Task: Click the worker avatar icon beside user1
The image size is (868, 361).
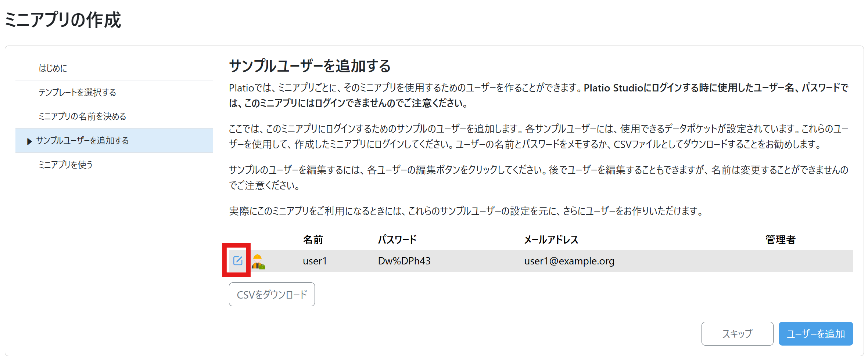Action: [258, 261]
